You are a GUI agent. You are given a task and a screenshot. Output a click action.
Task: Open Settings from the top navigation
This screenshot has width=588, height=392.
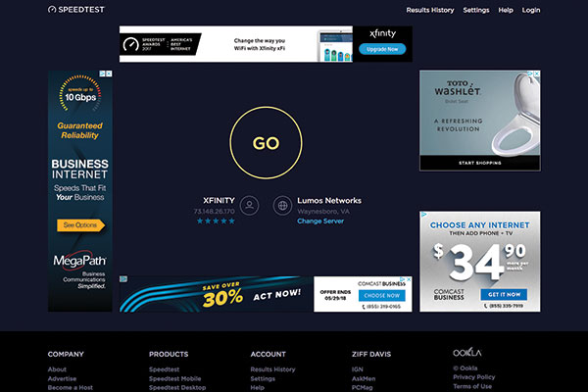coord(476,10)
